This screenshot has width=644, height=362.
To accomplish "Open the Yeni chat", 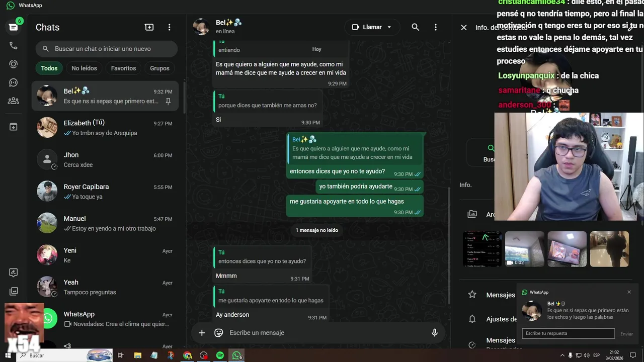I will (x=105, y=255).
